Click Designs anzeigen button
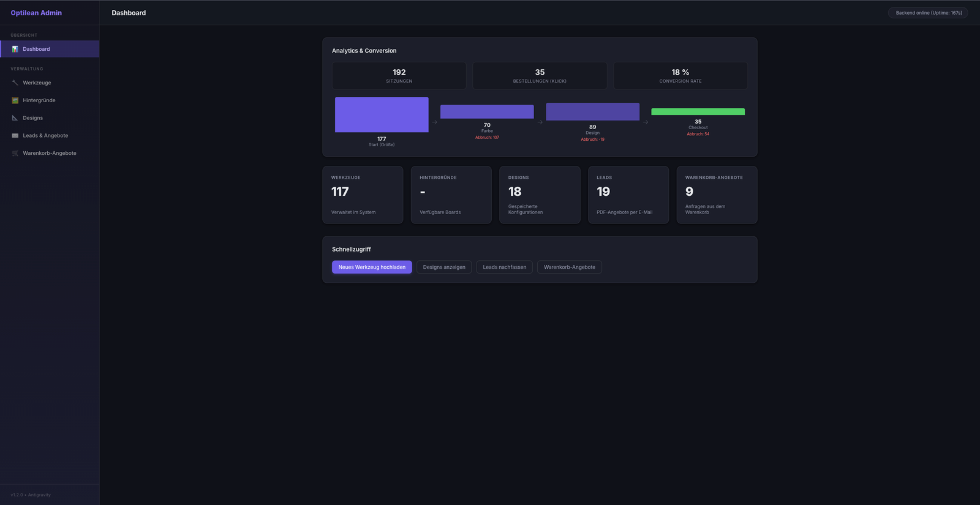This screenshot has height=505, width=980. [x=444, y=267]
